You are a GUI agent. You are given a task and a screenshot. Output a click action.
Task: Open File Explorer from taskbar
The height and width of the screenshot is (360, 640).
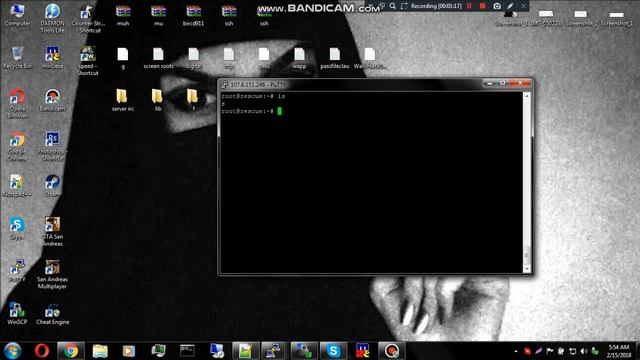click(100, 351)
